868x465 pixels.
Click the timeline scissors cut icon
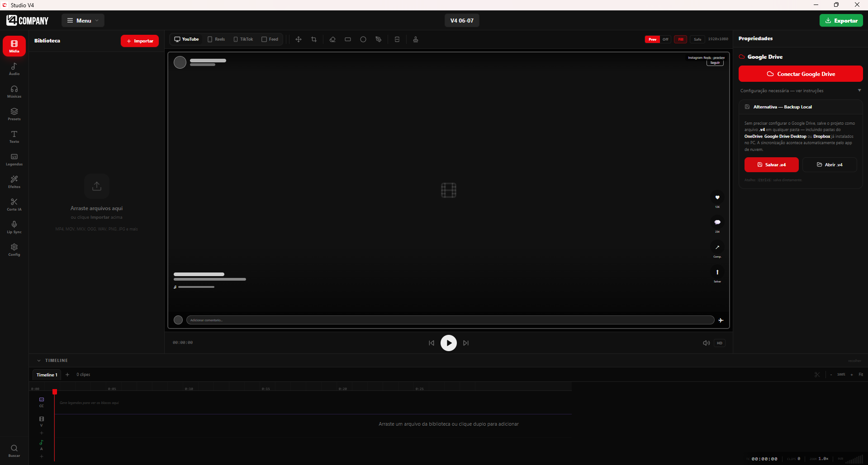817,375
